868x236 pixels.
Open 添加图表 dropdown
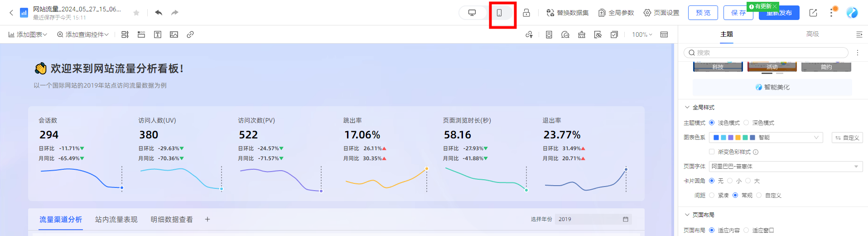tap(28, 34)
